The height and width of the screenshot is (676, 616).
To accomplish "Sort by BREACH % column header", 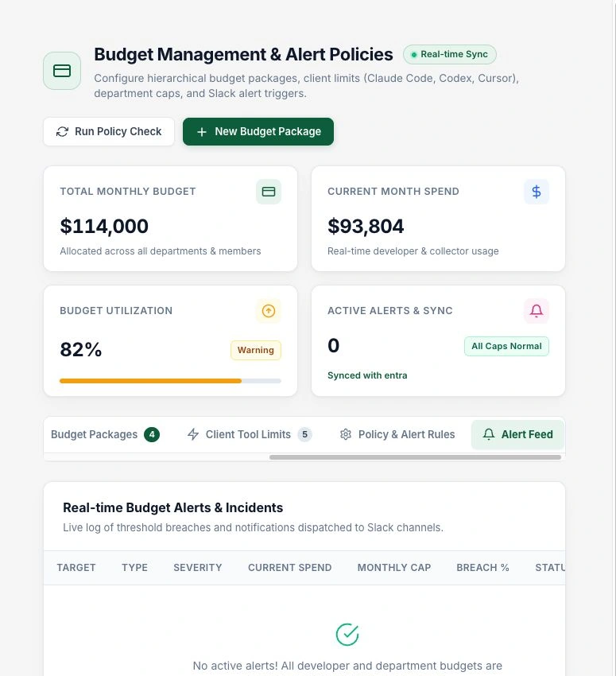I will pyautogui.click(x=482, y=567).
